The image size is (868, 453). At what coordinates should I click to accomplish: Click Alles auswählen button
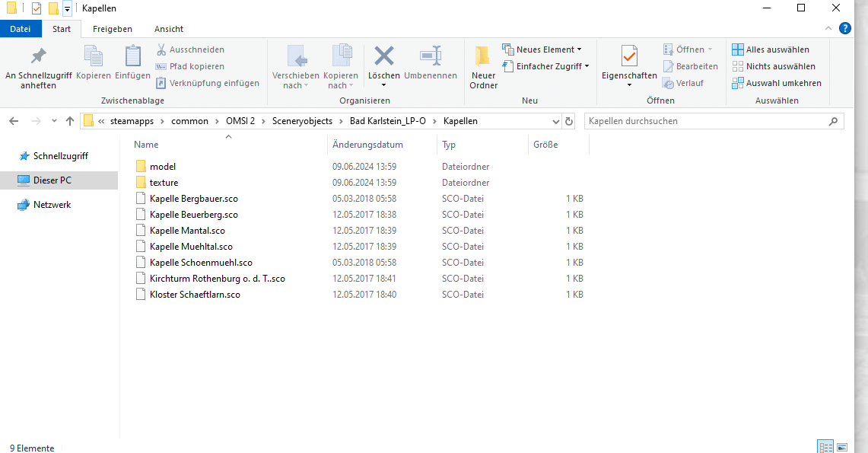(770, 49)
